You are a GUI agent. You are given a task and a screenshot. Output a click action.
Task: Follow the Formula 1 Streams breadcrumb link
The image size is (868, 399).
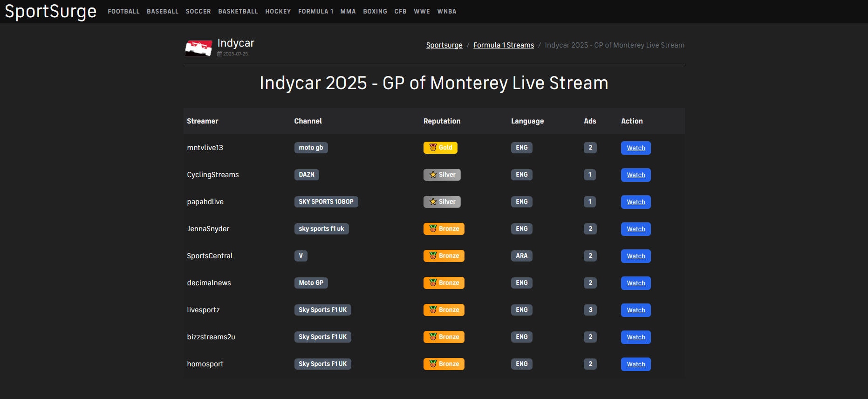pos(504,45)
